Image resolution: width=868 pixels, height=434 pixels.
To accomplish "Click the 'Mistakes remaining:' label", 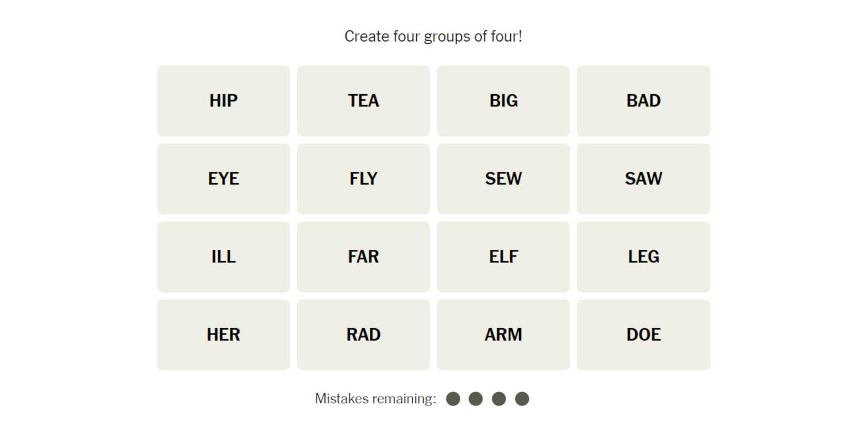I will 375,399.
